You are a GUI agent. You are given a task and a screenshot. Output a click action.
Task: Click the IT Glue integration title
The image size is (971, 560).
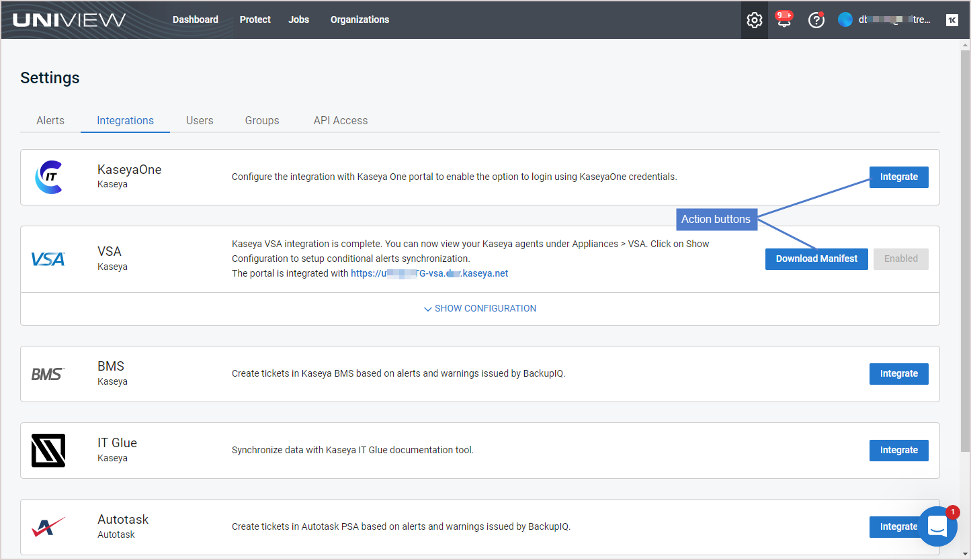coord(117,443)
